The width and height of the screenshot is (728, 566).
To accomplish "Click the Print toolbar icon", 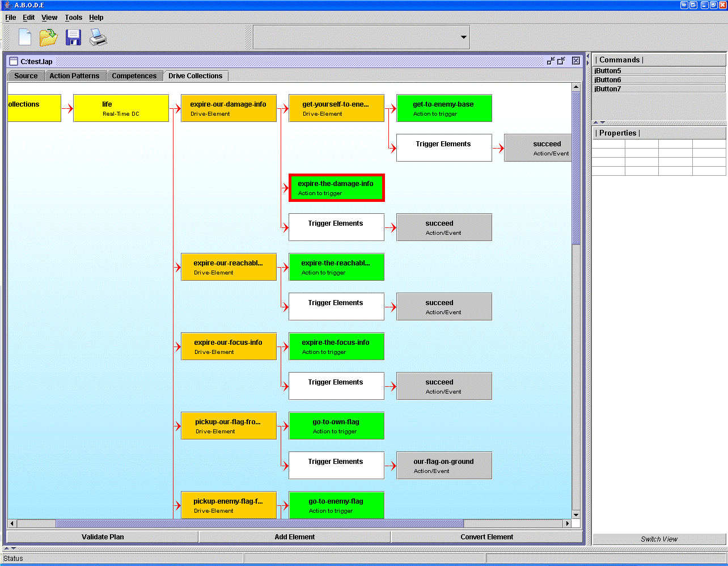I will tap(98, 37).
